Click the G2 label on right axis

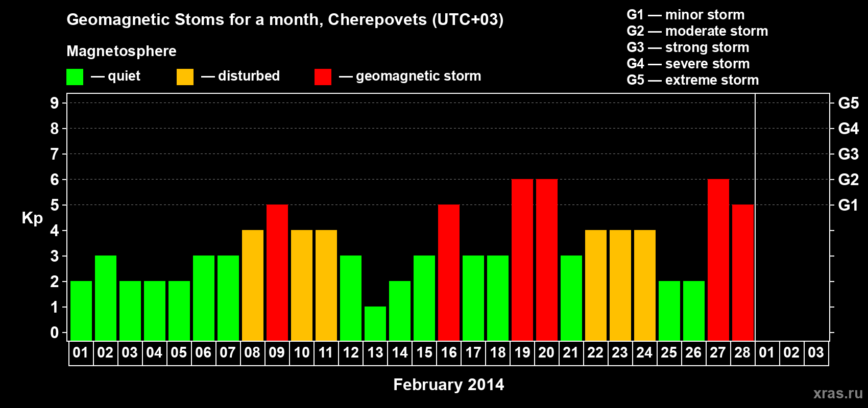tap(849, 180)
